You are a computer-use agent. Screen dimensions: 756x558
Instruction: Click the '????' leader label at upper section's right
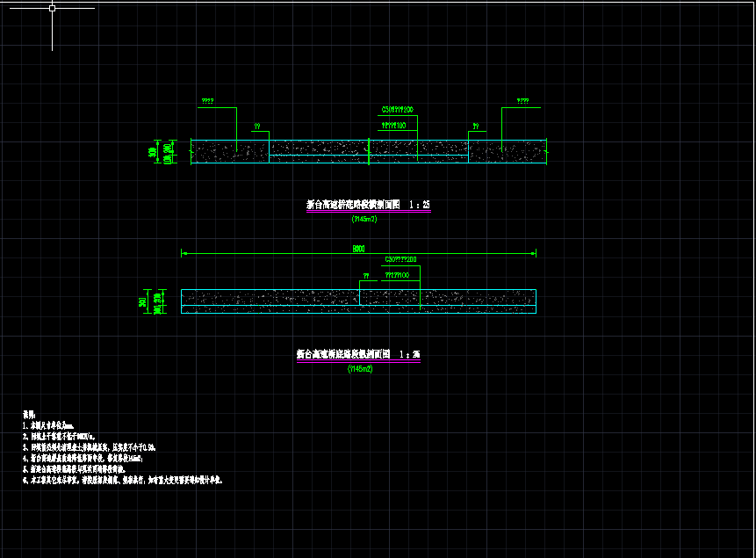[522, 101]
